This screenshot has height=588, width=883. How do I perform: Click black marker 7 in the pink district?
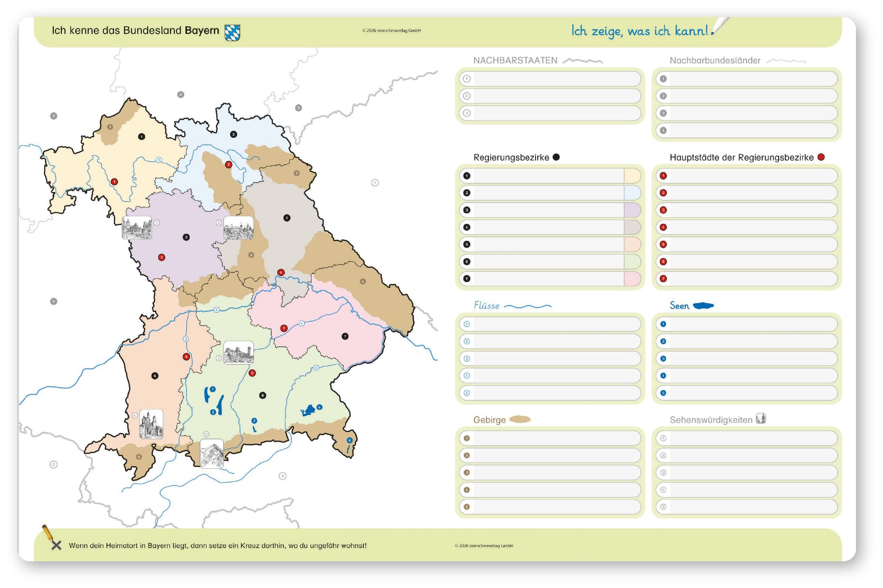[345, 336]
